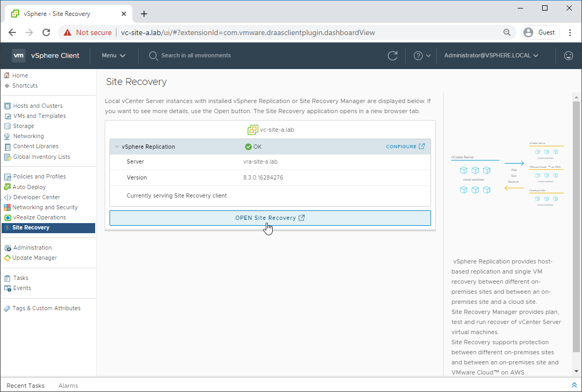
Task: Click the vSphere refresh icon in header
Action: pos(392,56)
